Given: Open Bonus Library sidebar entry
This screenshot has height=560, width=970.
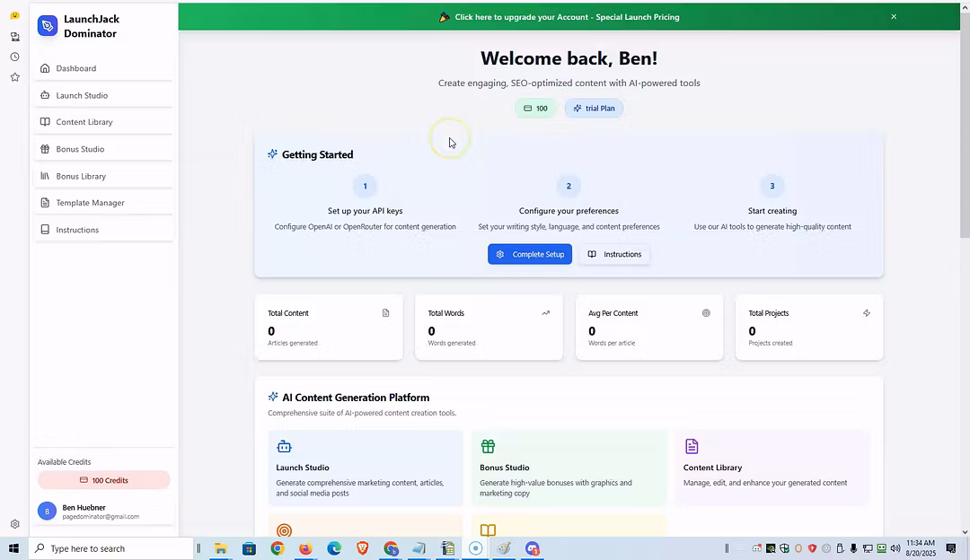Looking at the screenshot, I should point(81,176).
